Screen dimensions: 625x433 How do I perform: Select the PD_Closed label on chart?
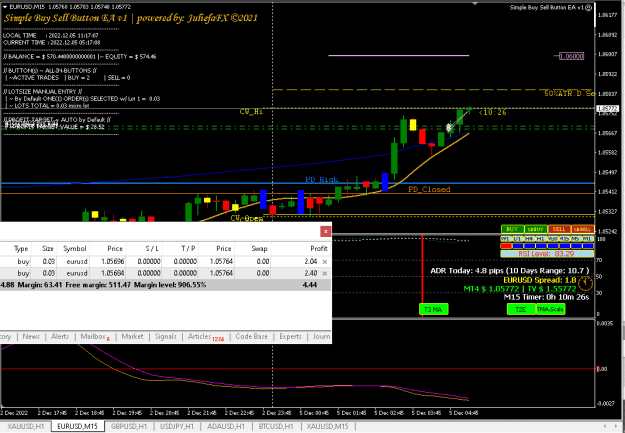coord(429,189)
